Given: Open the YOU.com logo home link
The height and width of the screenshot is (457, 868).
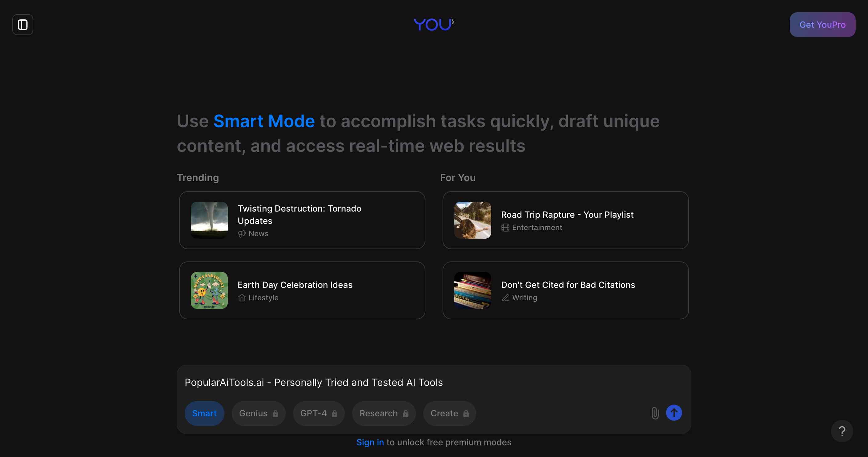Looking at the screenshot, I should click(434, 25).
